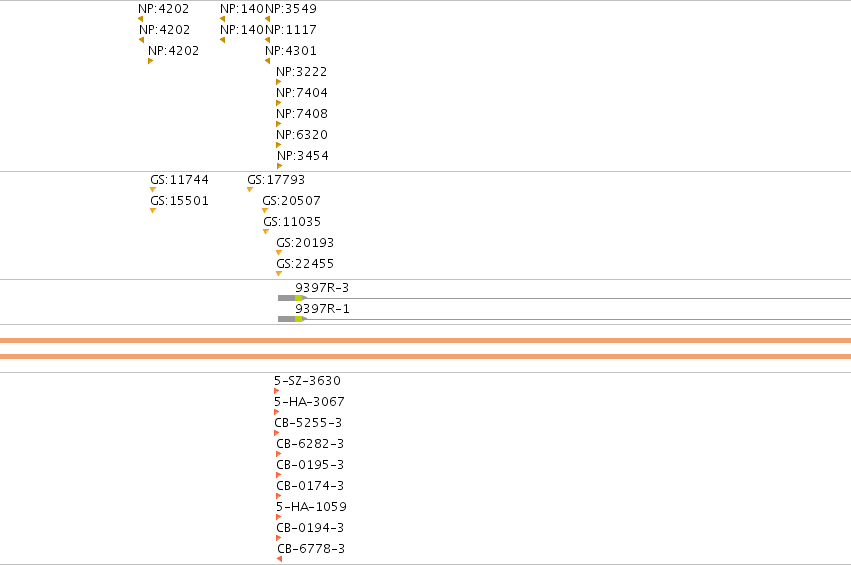Click the red arrow under CB-0174-3
851x565 pixels.
click(x=278, y=496)
